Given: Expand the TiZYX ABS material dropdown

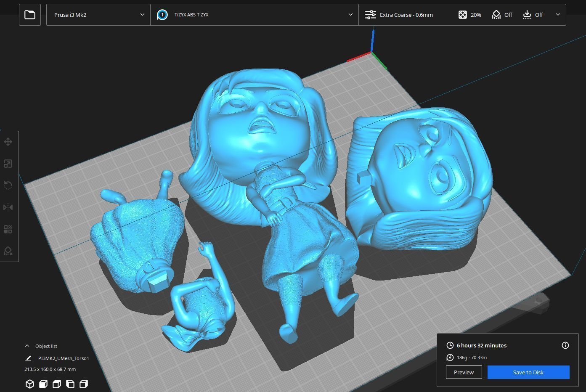Looking at the screenshot, I should (255, 15).
